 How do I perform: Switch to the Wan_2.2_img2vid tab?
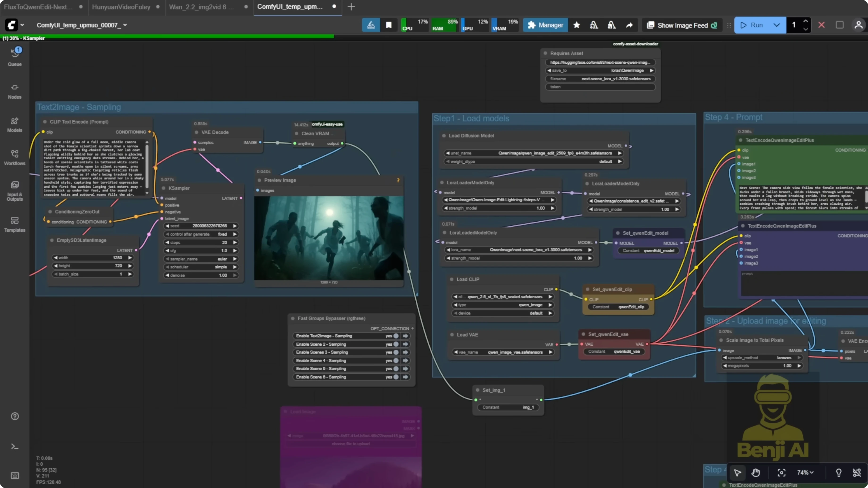click(200, 7)
